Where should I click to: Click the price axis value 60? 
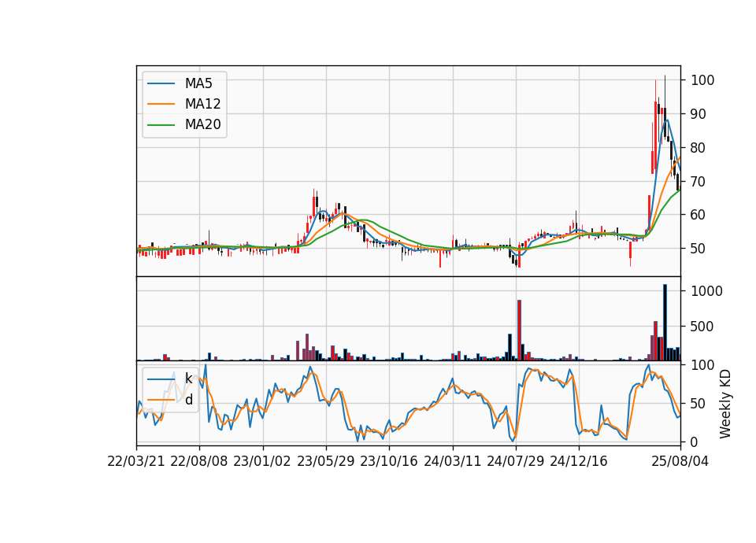(x=699, y=215)
